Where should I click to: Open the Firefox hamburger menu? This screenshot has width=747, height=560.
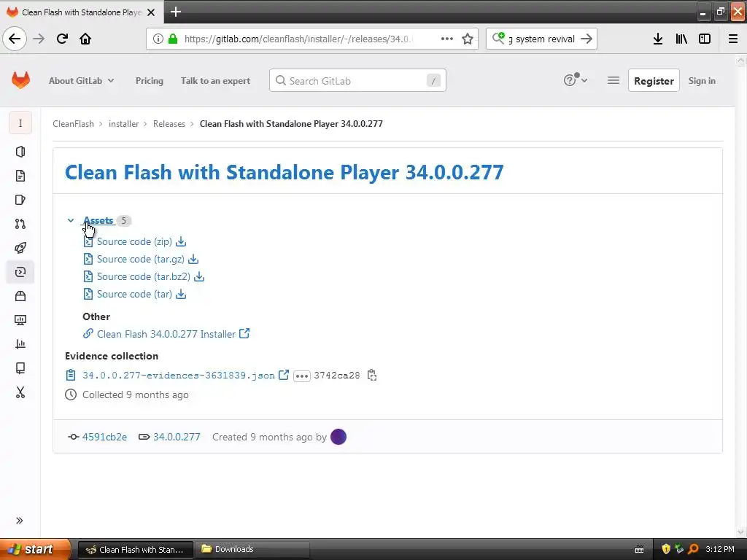(733, 39)
